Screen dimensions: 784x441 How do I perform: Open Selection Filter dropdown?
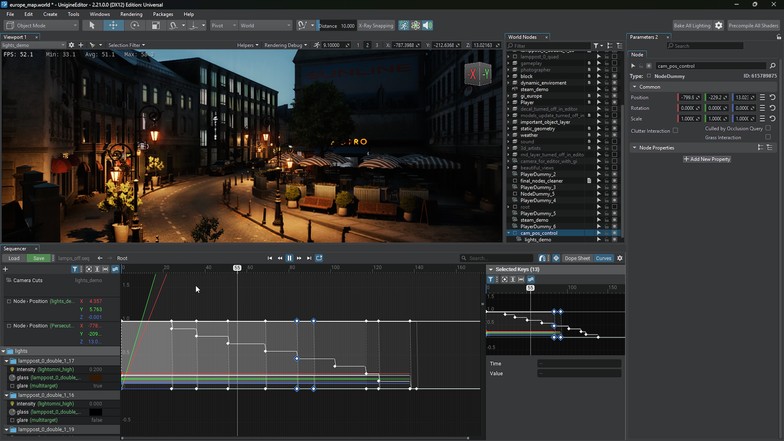(126, 45)
